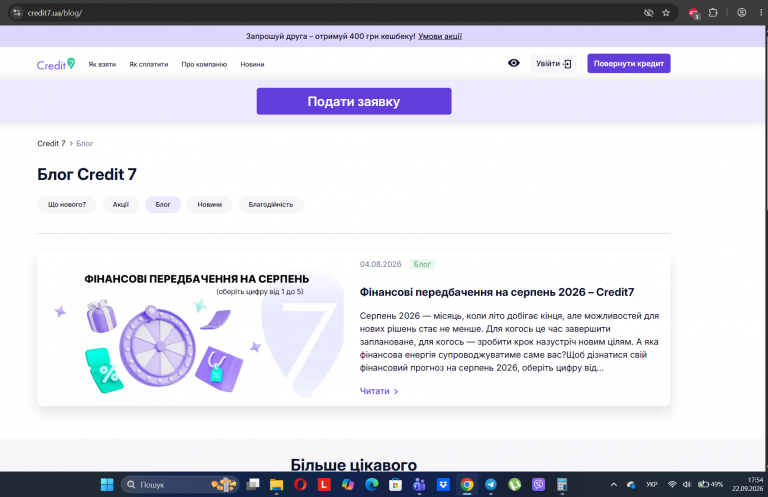Click the Подати заявку button
Viewport: 768px width, 497px height.
tap(354, 101)
